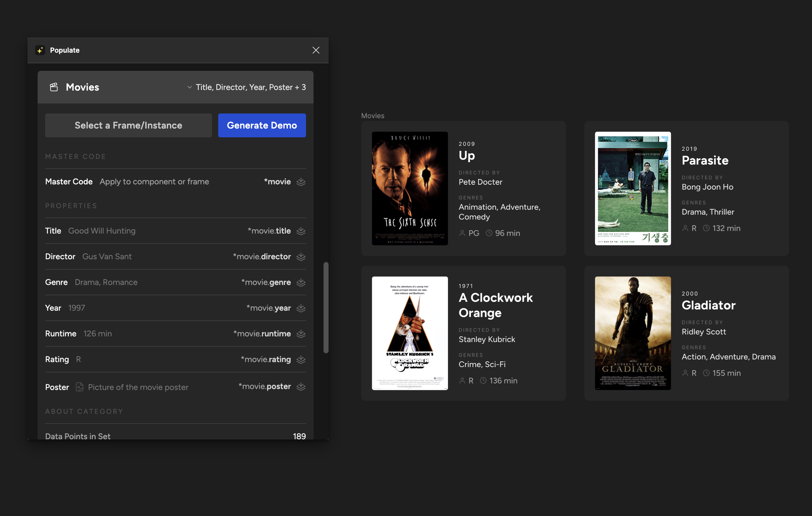
Task: Click the Animation, Adventure, Comedy genres text
Action: tap(499, 212)
